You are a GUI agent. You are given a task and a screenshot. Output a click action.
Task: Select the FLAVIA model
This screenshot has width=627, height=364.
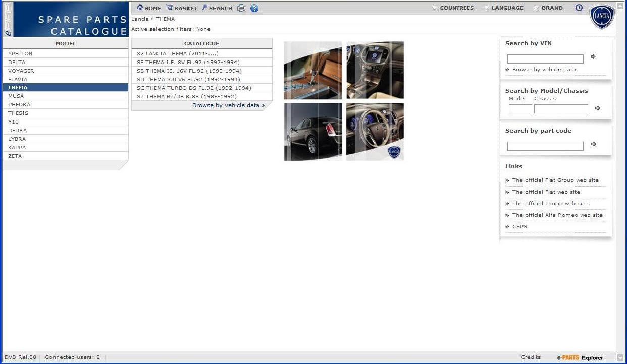click(x=66, y=79)
